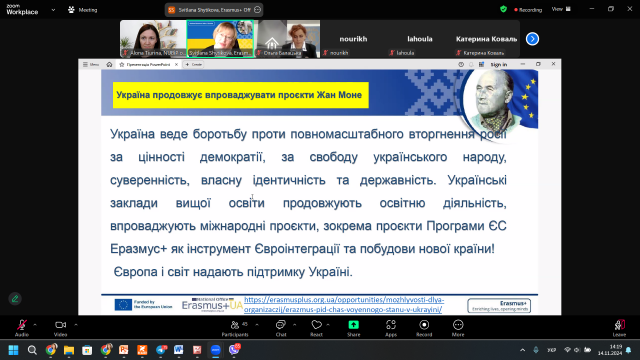640x360 pixels.
Task: Open File Explorer from taskbar
Action: tap(69, 350)
